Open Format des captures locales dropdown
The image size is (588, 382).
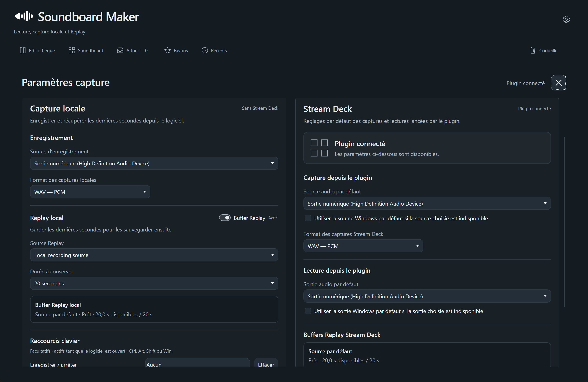(90, 192)
